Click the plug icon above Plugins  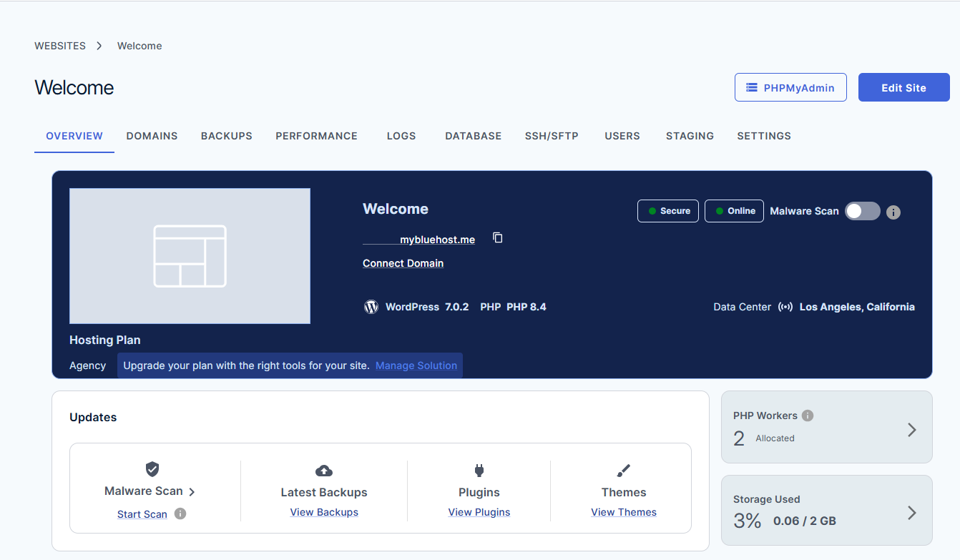click(x=479, y=471)
